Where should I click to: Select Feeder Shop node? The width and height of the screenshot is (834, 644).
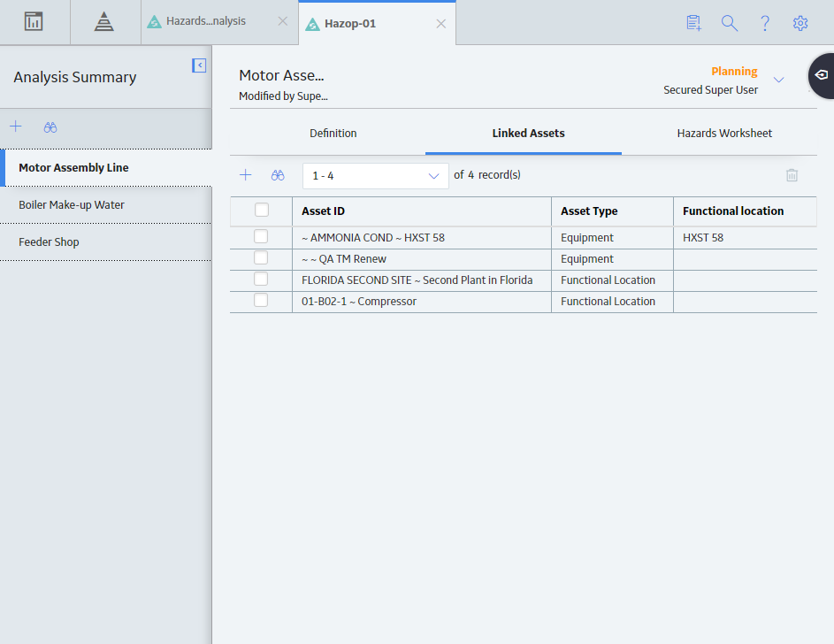106,242
